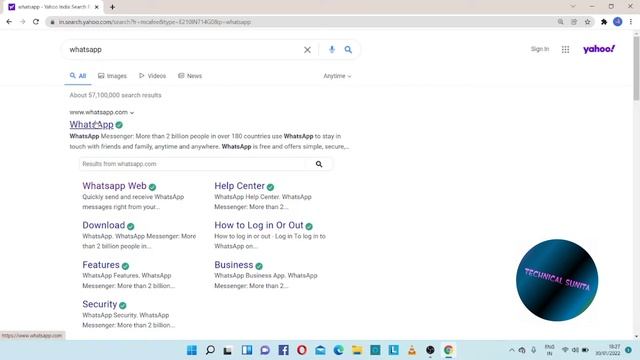Image resolution: width=640 pixels, height=360 pixels.
Task: Switch to the Videos tab
Action: (x=152, y=76)
